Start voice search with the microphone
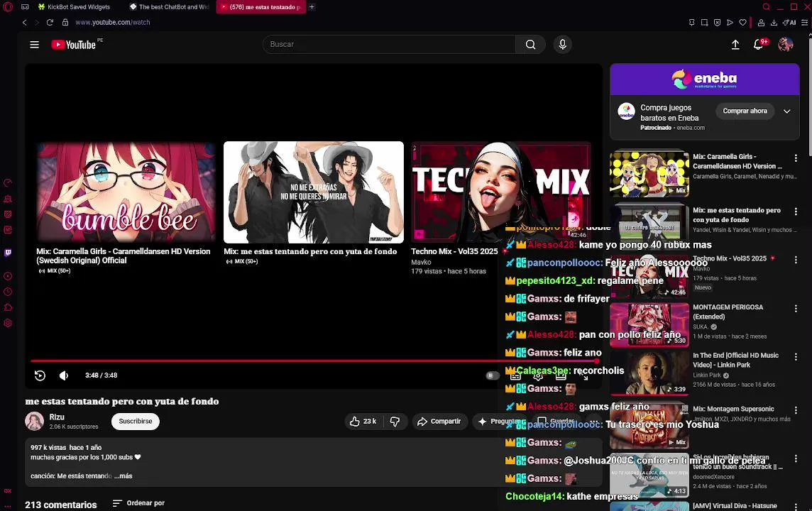The height and width of the screenshot is (511, 812). pyautogui.click(x=562, y=45)
